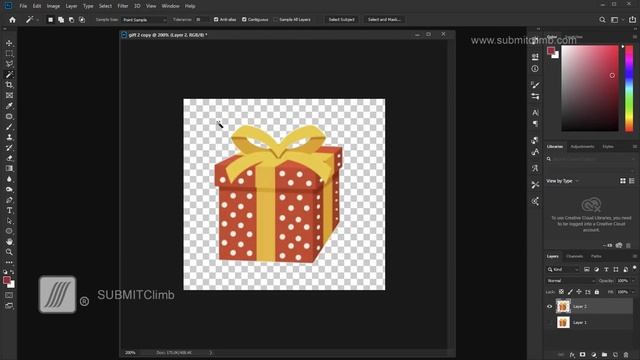
Task: Delete layer with the trash icon
Action: click(x=626, y=355)
